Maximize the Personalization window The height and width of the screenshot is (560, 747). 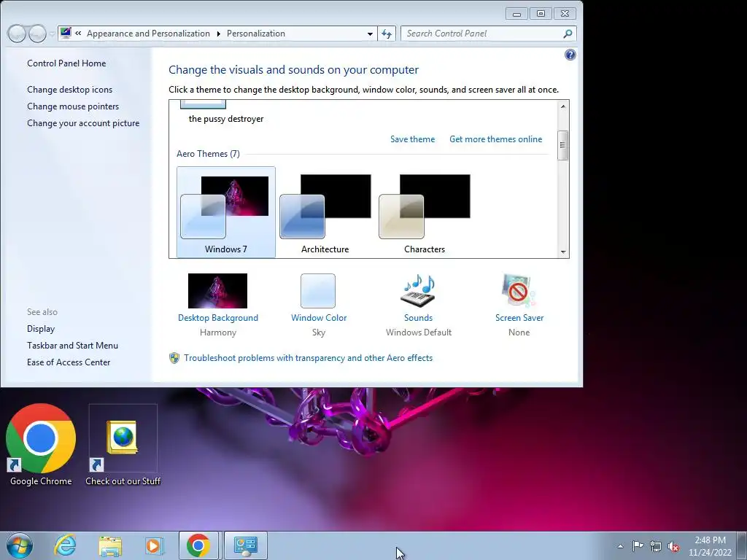[541, 14]
